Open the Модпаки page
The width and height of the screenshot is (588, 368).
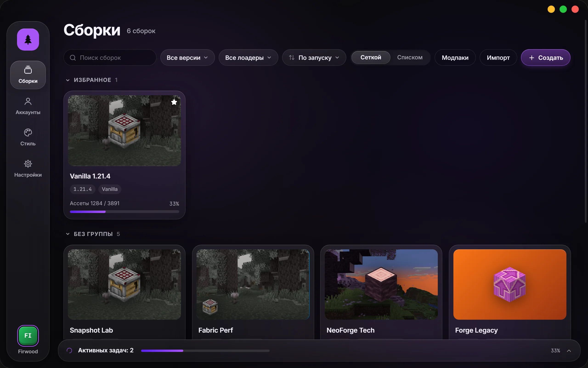[x=455, y=58]
